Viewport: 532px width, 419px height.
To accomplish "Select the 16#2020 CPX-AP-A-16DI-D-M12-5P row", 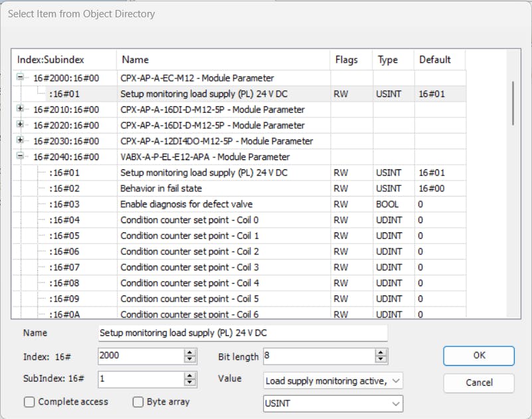I will click(239, 126).
